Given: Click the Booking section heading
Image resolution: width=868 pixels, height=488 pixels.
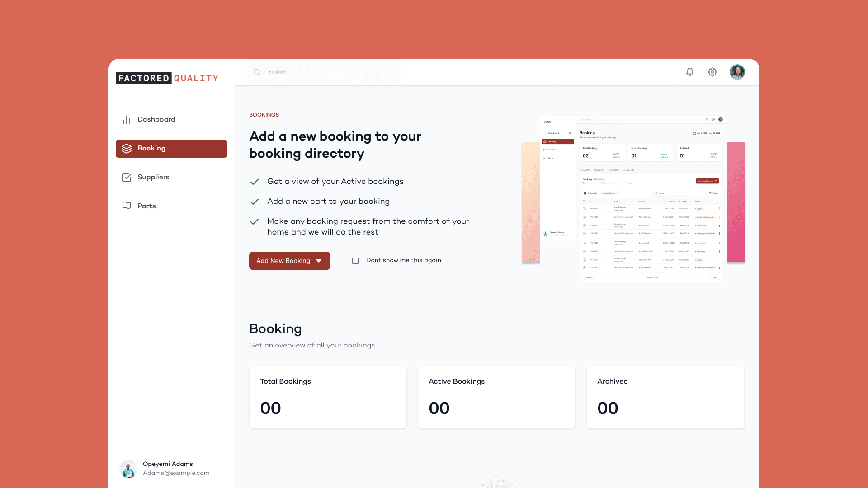Looking at the screenshot, I should (275, 329).
